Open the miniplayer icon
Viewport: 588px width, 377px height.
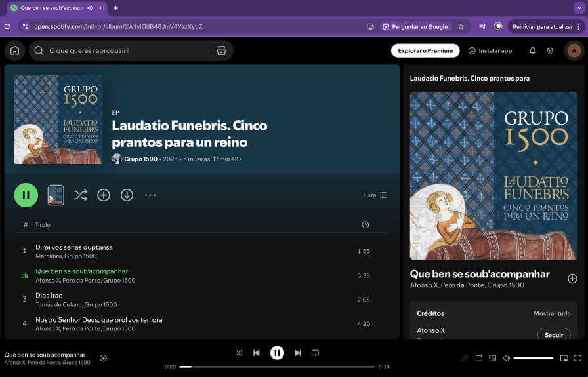[x=564, y=358]
